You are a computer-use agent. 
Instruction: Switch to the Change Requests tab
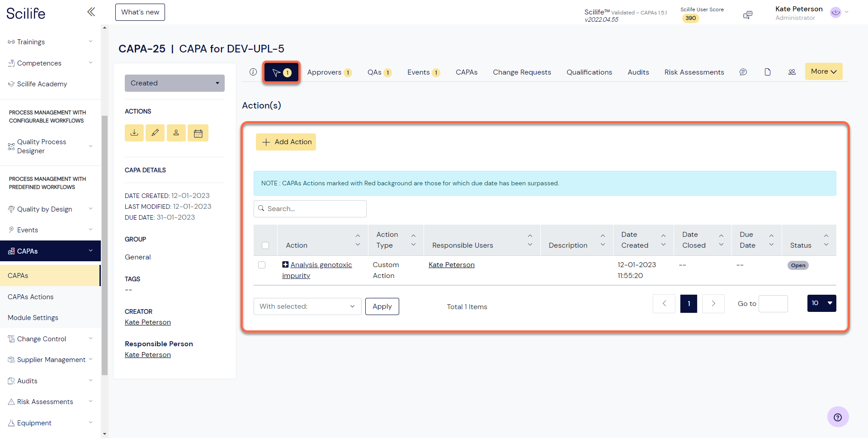[522, 72]
